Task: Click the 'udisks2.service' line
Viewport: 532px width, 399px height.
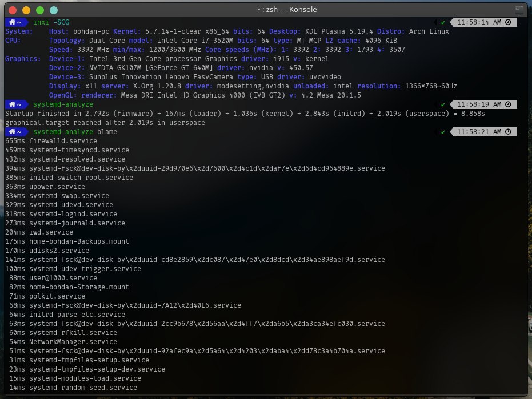Action: pyautogui.click(x=47, y=251)
